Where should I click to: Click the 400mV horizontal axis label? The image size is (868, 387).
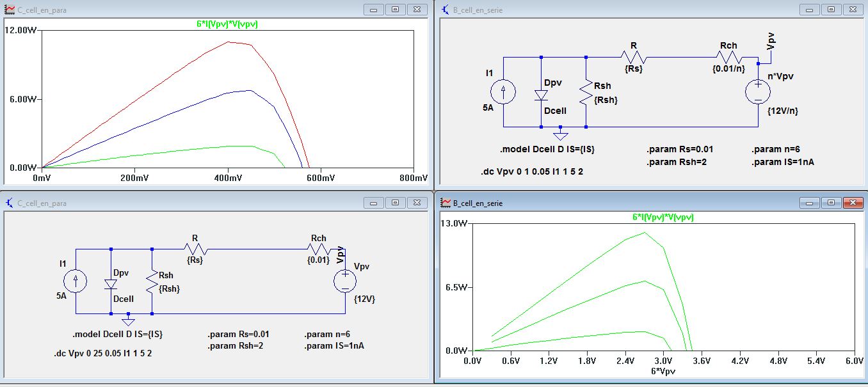228,177
